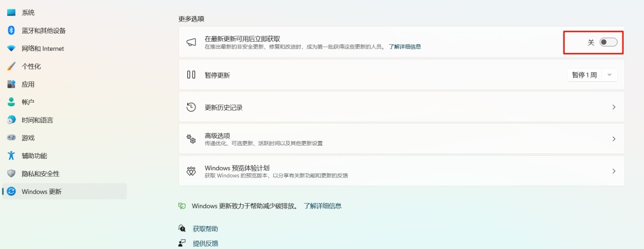Click the shield icon for 隐私和安全性
The width and height of the screenshot is (644, 249).
tap(11, 174)
